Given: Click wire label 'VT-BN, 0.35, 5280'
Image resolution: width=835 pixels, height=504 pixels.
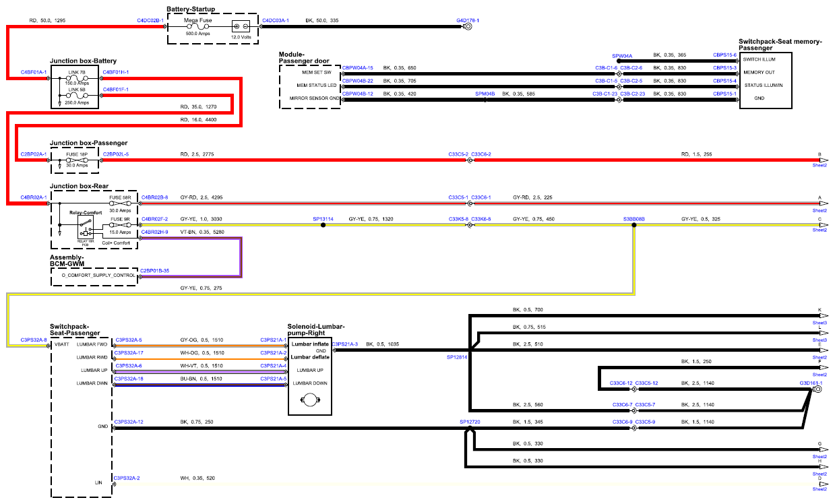Looking at the screenshot, I should (201, 232).
